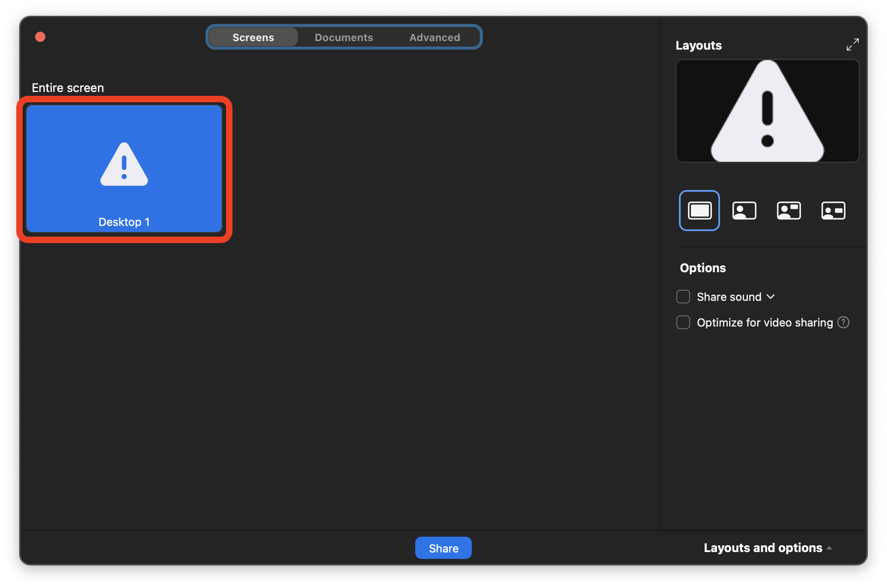Open the Optimize for video sharing help tooltip
Viewport: 887px width, 588px height.
point(843,322)
